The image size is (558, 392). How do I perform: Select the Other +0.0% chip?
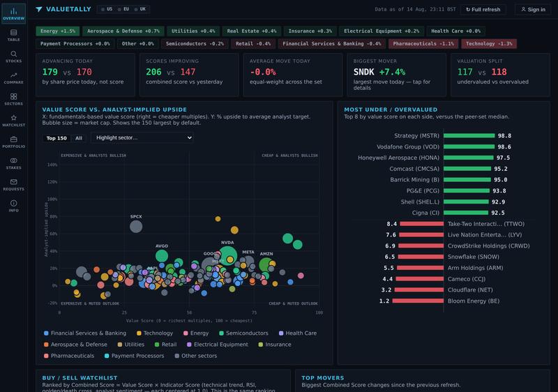point(137,44)
